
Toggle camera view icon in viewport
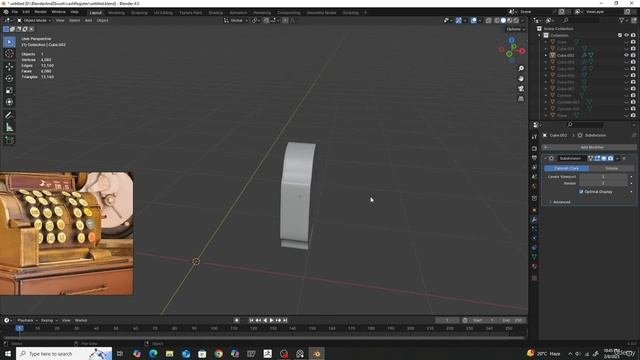521,89
